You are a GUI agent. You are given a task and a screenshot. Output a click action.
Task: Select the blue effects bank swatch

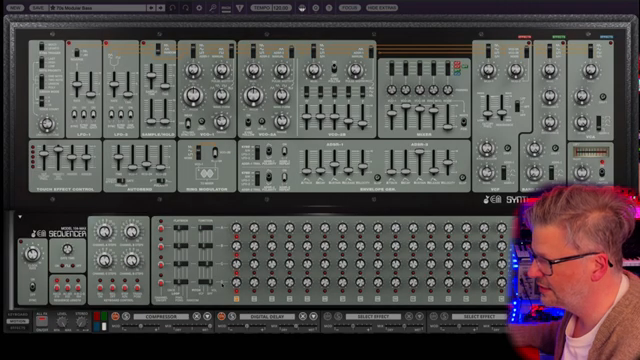[x=97, y=326]
